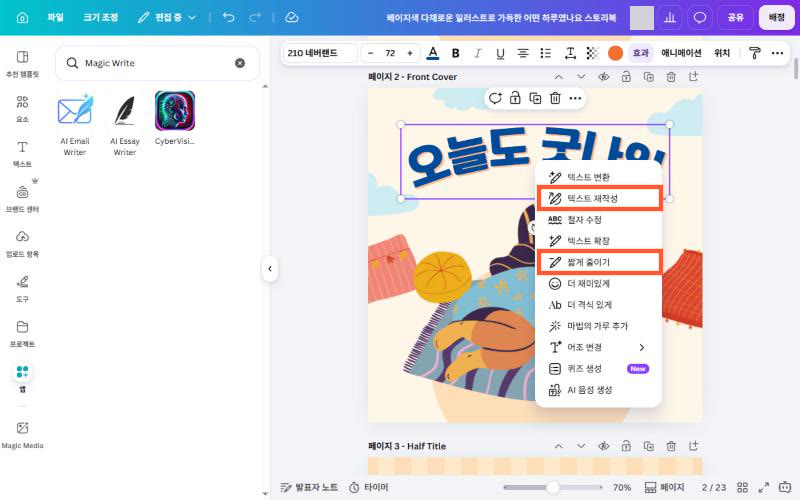Open the 크기 조정 menu
The image size is (800, 500).
101,17
